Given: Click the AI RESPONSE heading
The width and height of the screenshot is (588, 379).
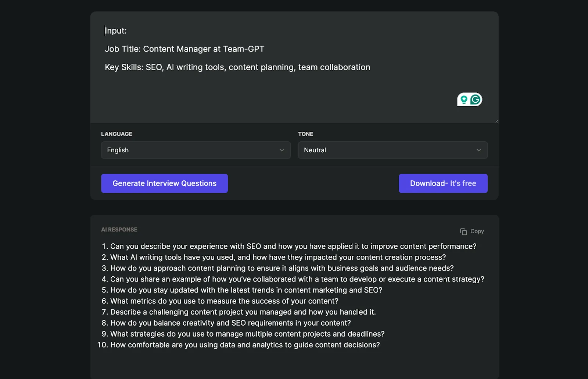Looking at the screenshot, I should 119,230.
